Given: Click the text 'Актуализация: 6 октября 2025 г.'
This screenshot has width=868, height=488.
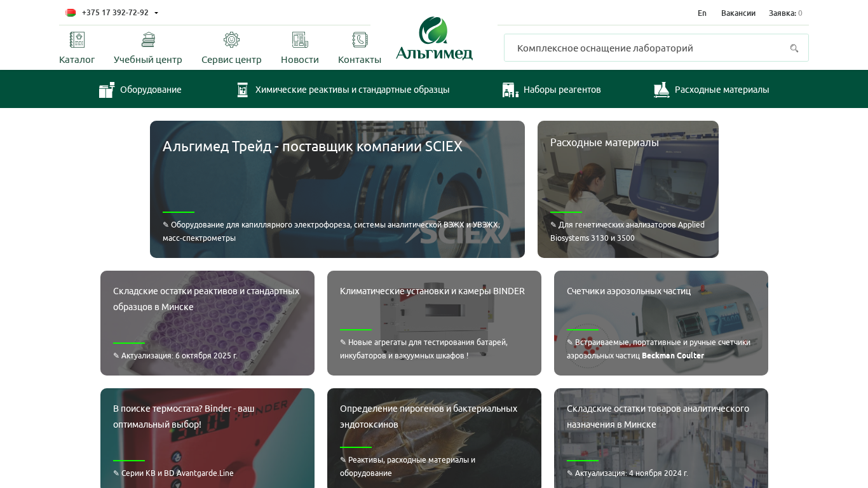Looking at the screenshot, I should (179, 356).
